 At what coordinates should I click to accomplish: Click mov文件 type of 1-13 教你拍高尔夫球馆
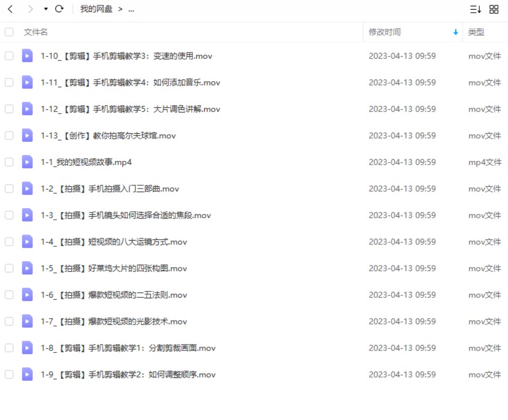point(485,136)
